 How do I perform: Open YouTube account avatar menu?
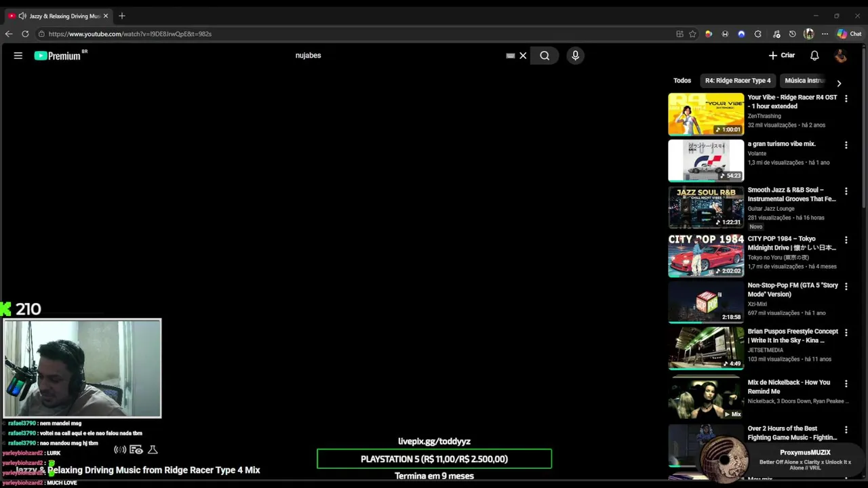pyautogui.click(x=841, y=56)
